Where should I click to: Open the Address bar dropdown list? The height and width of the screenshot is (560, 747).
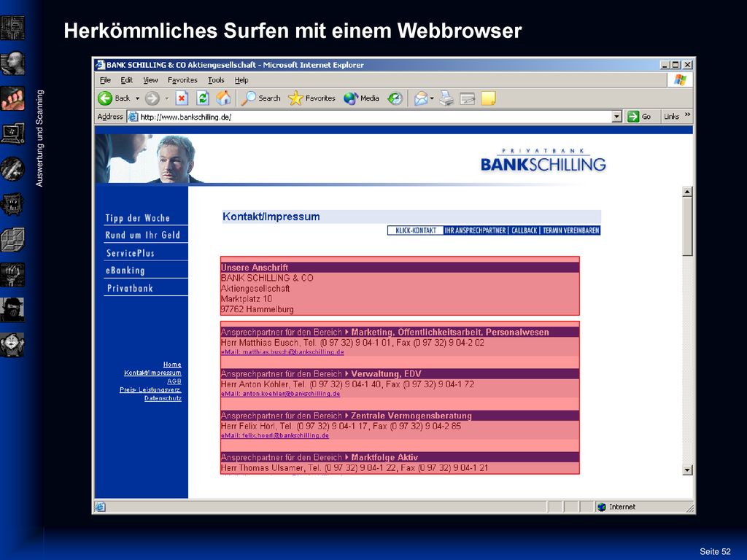(617, 117)
